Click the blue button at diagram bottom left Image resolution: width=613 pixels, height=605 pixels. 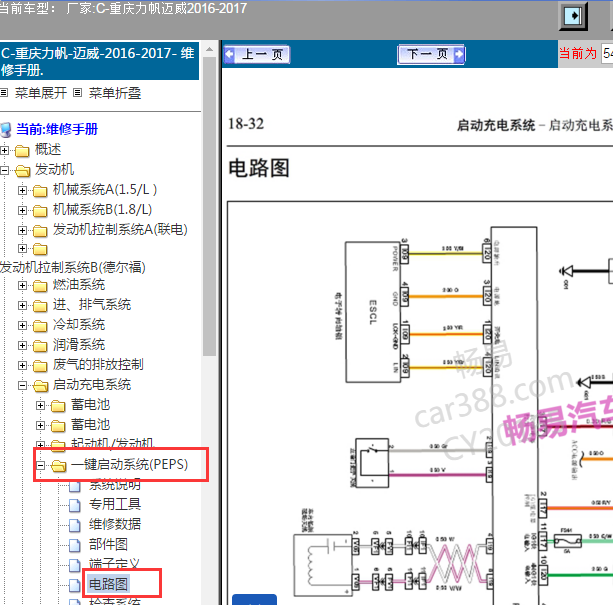pos(255,600)
